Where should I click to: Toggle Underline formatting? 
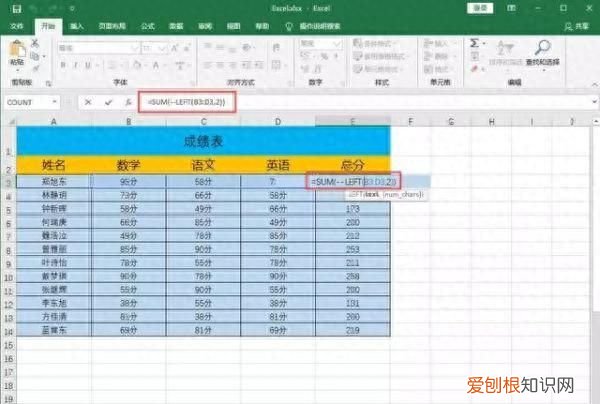pyautogui.click(x=88, y=65)
